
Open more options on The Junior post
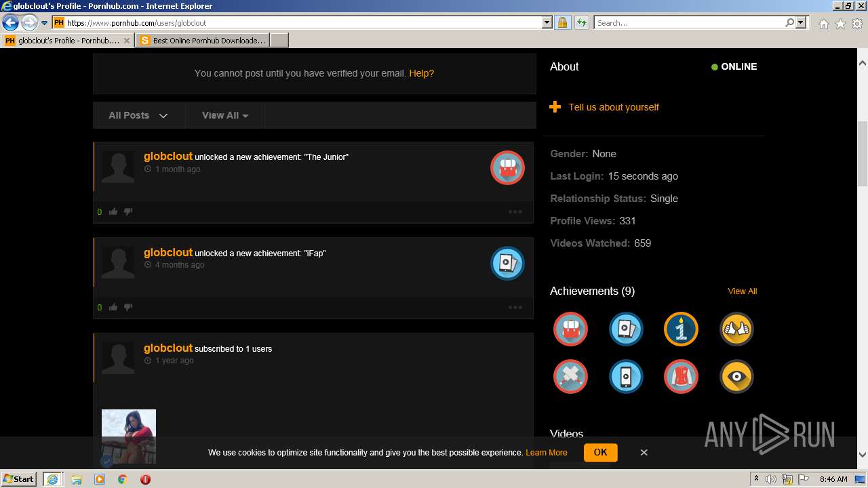(x=515, y=211)
